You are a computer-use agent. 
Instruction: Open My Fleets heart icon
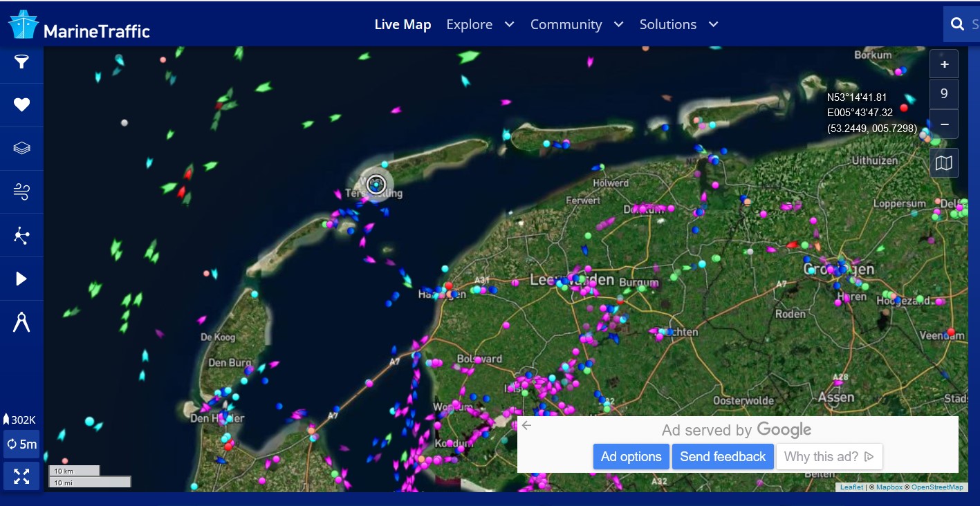tap(21, 105)
